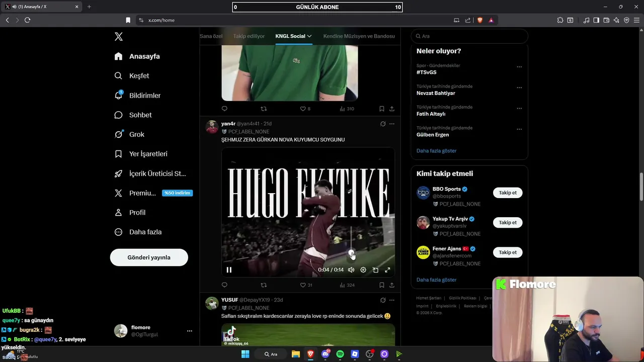644x362 pixels.
Task: Bookmark this page in address bar
Action: [128, 20]
